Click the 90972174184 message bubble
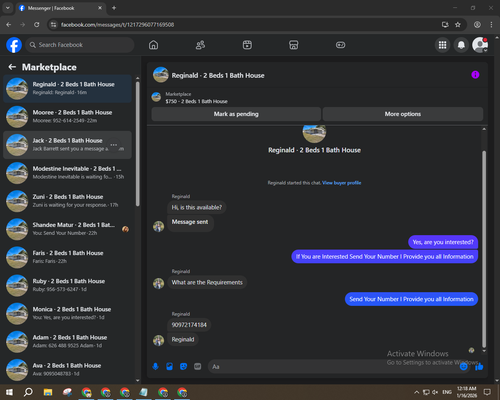Viewport: 500px width, 400px height. [x=189, y=325]
